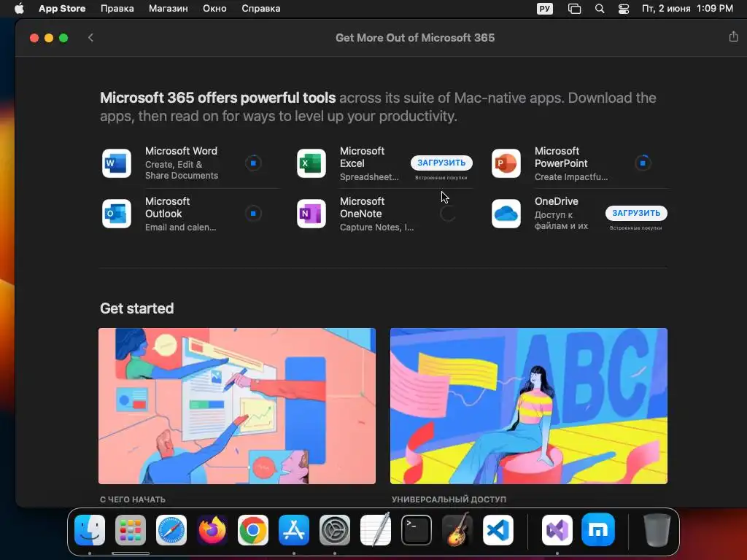The width and height of the screenshot is (747, 560).
Task: Open Terminal from the Dock
Action: (417, 530)
